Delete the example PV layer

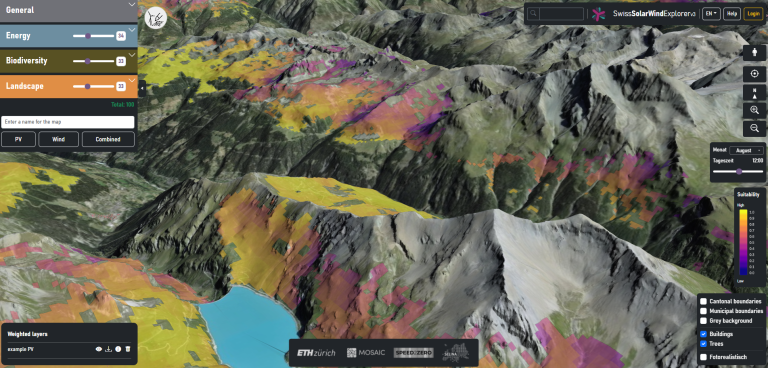(128, 349)
